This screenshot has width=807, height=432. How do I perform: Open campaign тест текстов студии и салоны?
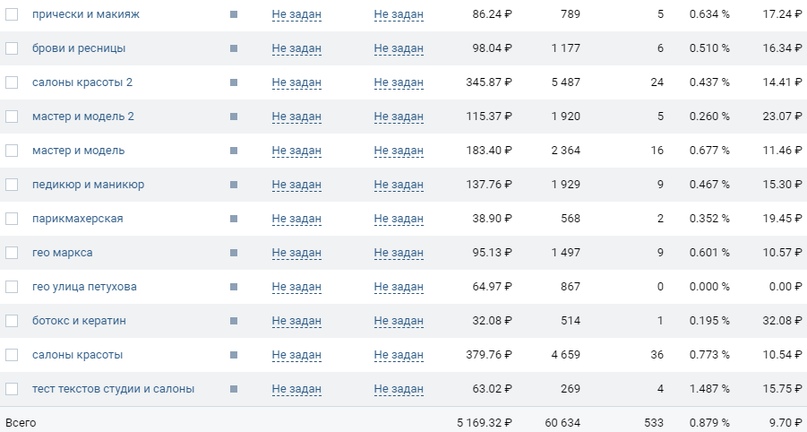113,389
